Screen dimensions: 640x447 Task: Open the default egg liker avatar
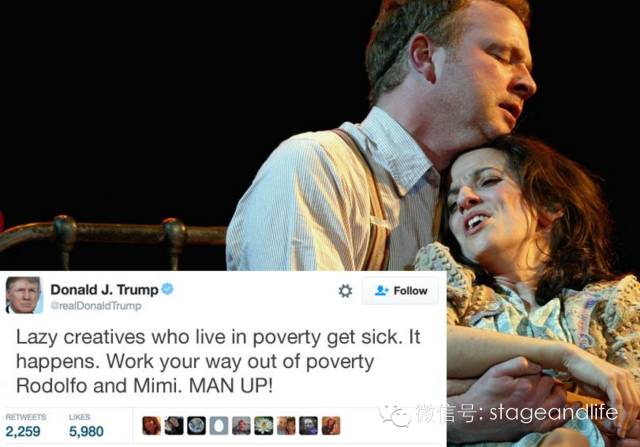(x=219, y=425)
